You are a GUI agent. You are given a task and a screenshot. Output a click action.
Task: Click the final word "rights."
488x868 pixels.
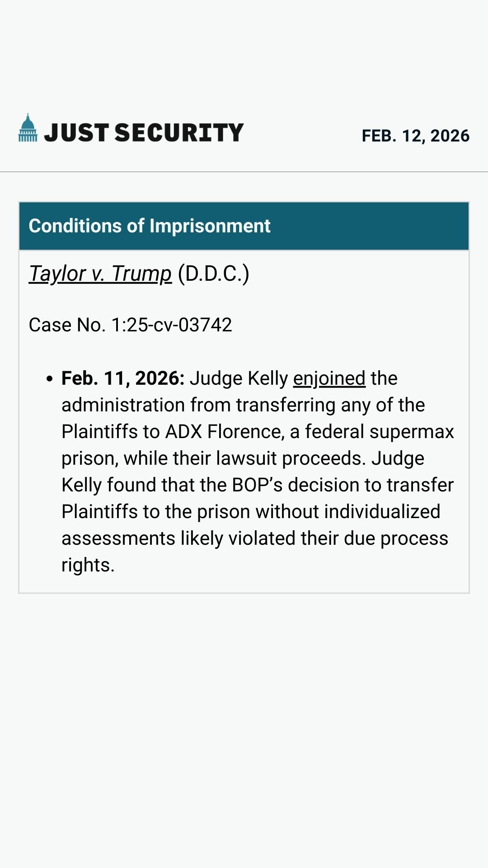pyautogui.click(x=88, y=565)
